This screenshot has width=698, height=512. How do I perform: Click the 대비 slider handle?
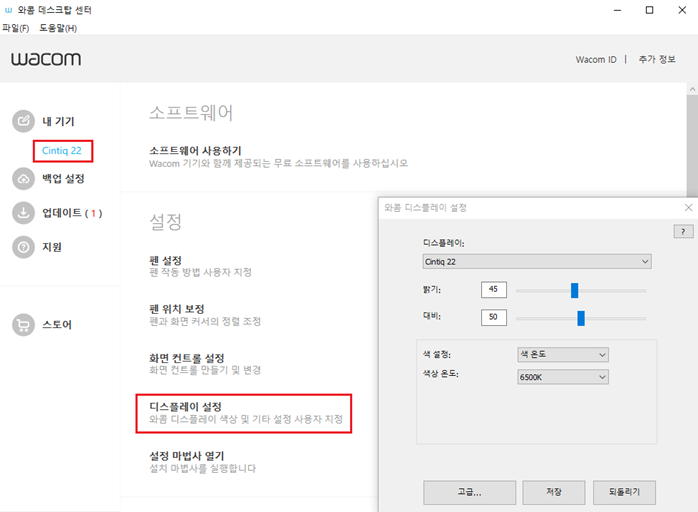point(580,318)
